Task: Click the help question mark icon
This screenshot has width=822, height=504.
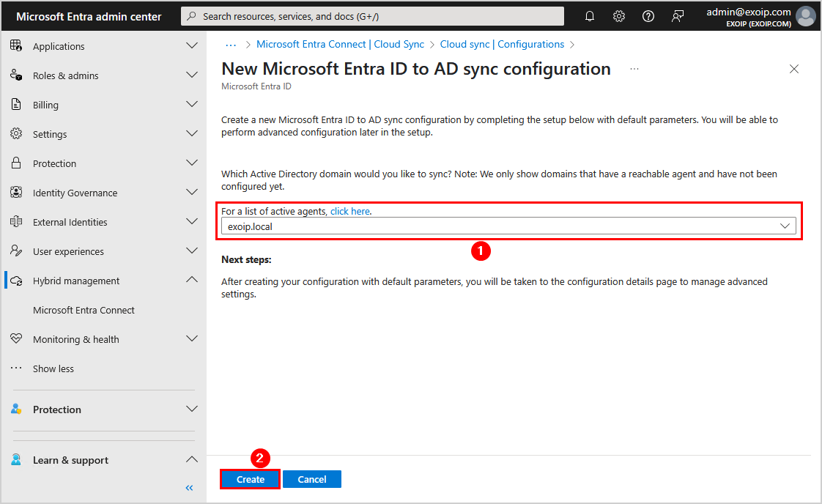Action: click(x=648, y=16)
